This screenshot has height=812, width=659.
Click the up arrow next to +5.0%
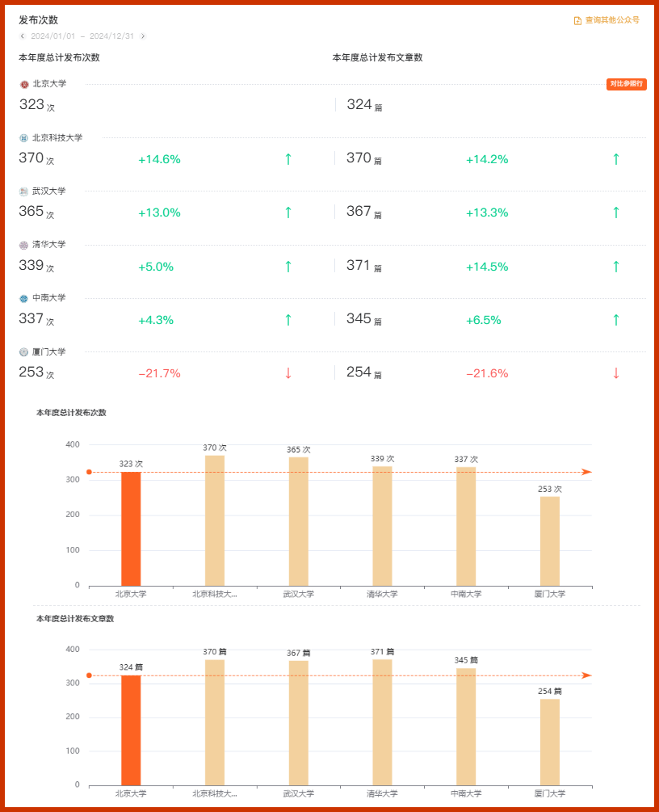click(x=288, y=267)
